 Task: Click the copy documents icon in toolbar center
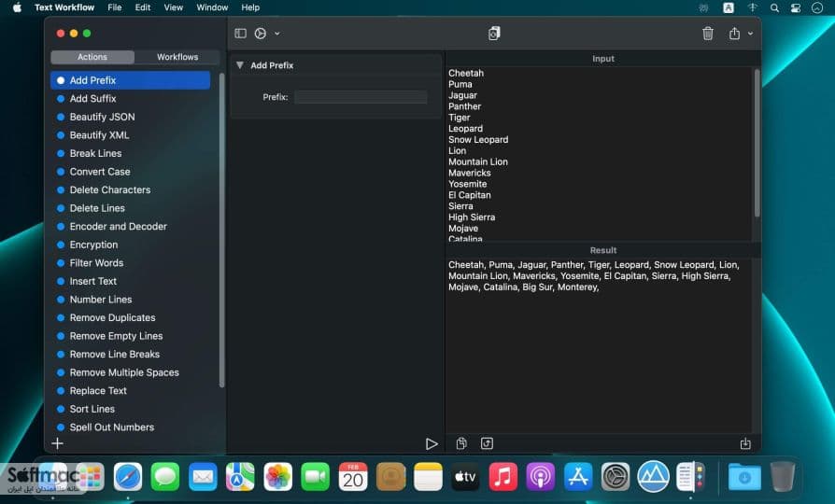[x=494, y=34]
